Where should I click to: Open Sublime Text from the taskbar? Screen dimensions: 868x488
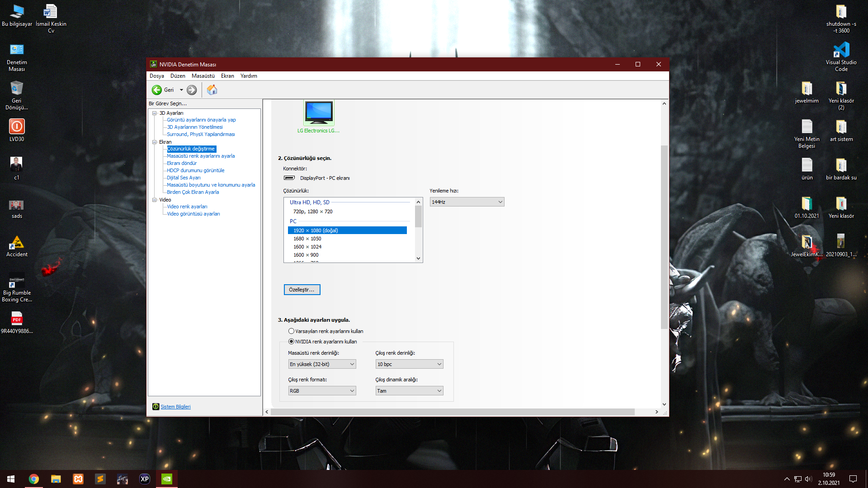(100, 479)
